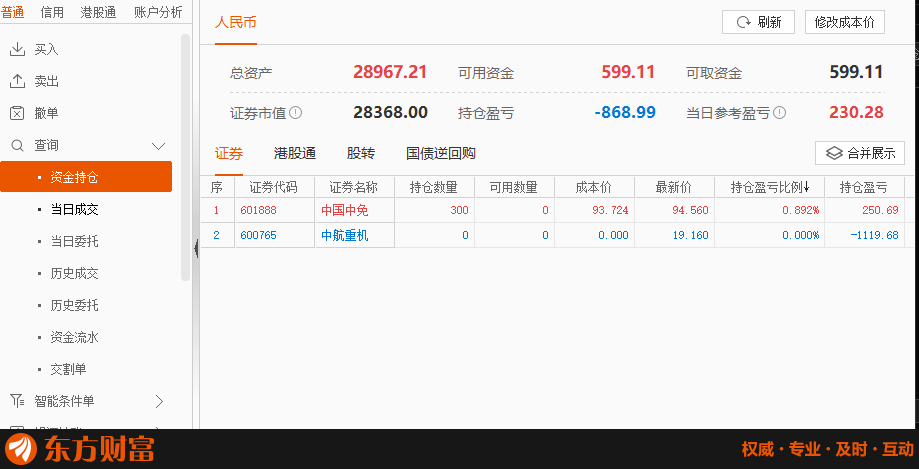The height and width of the screenshot is (469, 919).
Task: Click the magnifier icon beside 查询
Action: (x=17, y=145)
